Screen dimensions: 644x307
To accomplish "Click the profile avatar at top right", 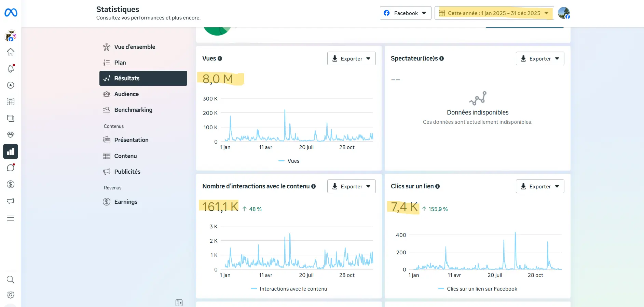I will 563,13.
